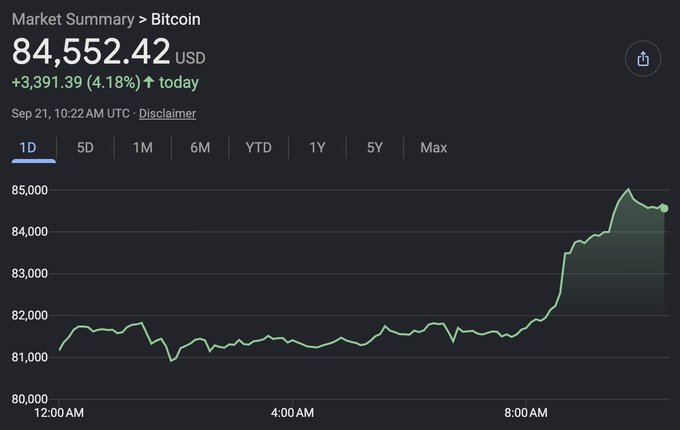Click the 4:00 AM time label
Viewport: 680px width, 430px height.
pyautogui.click(x=292, y=413)
